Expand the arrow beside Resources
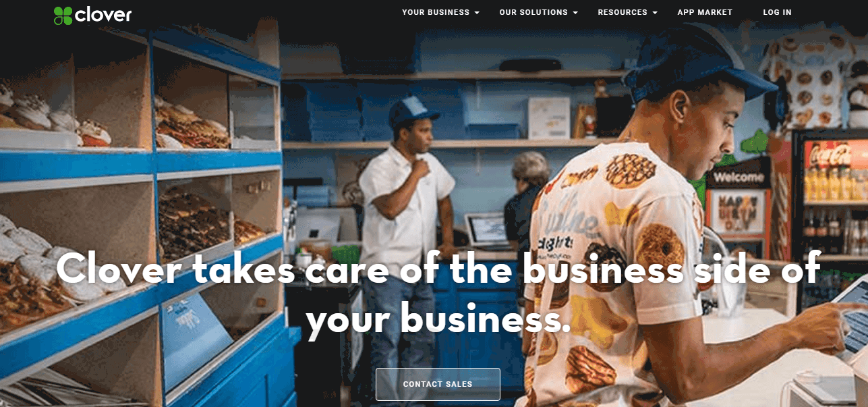Screen dimensions: 868x407 pos(655,13)
